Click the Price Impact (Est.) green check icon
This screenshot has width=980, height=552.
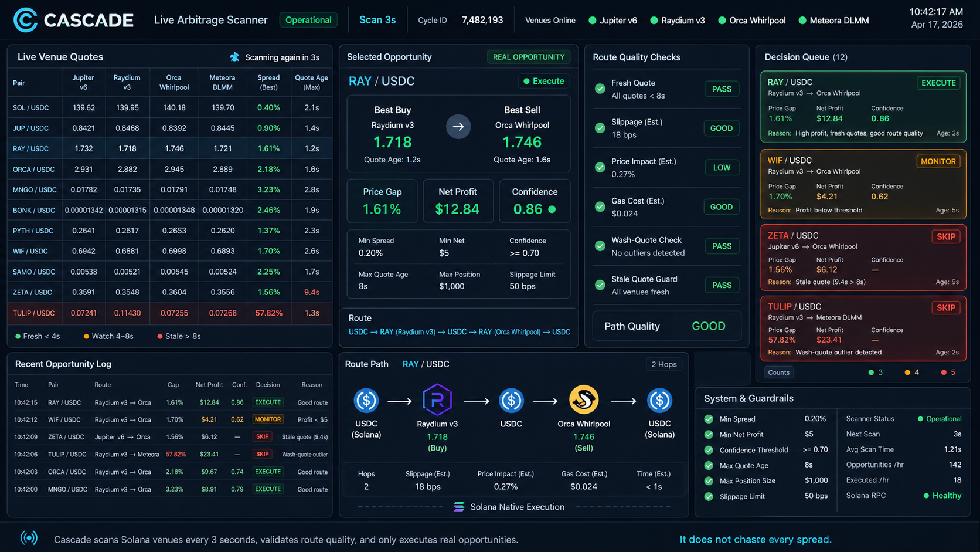pyautogui.click(x=600, y=167)
